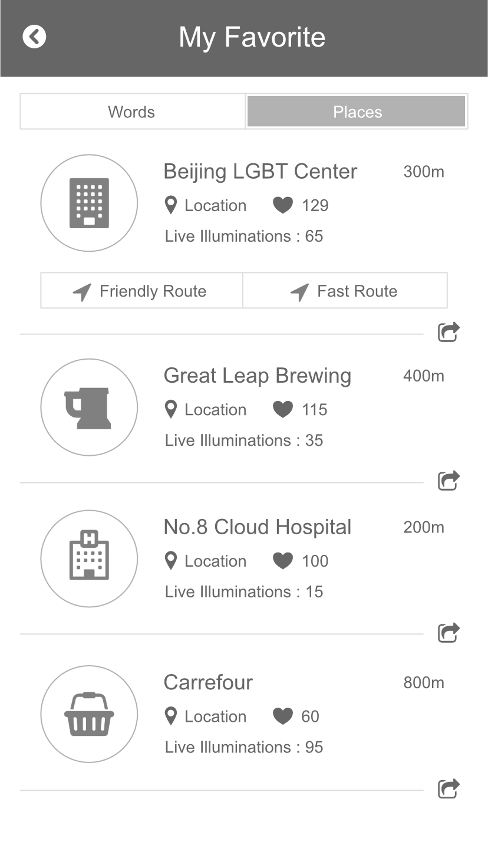Open the Great Leap Brewing title

tap(257, 376)
